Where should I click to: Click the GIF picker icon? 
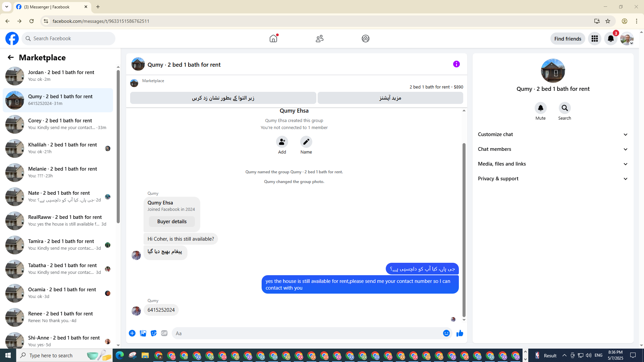click(x=164, y=333)
